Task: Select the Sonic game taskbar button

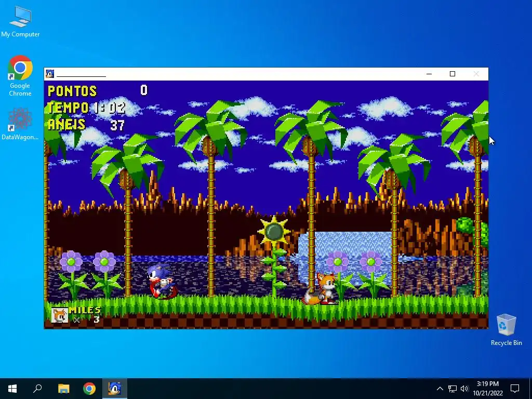Action: (x=115, y=389)
